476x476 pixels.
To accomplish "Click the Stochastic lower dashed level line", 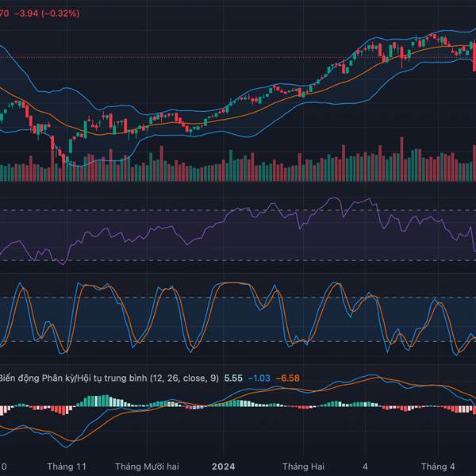I will 238,341.
